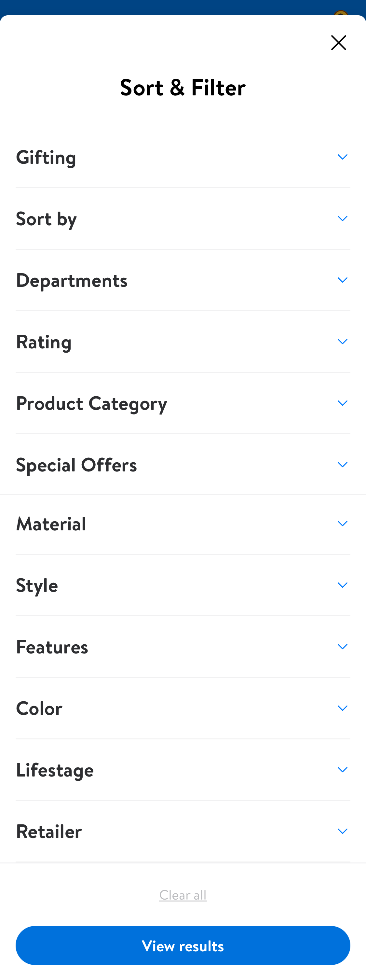This screenshot has width=366, height=980.
Task: Click the Departments chevron icon
Action: [x=342, y=280]
